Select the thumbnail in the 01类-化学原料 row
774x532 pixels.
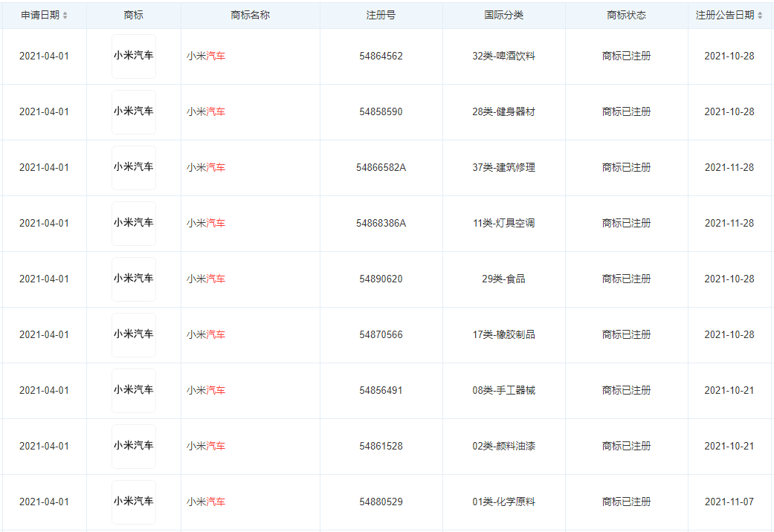(x=134, y=502)
